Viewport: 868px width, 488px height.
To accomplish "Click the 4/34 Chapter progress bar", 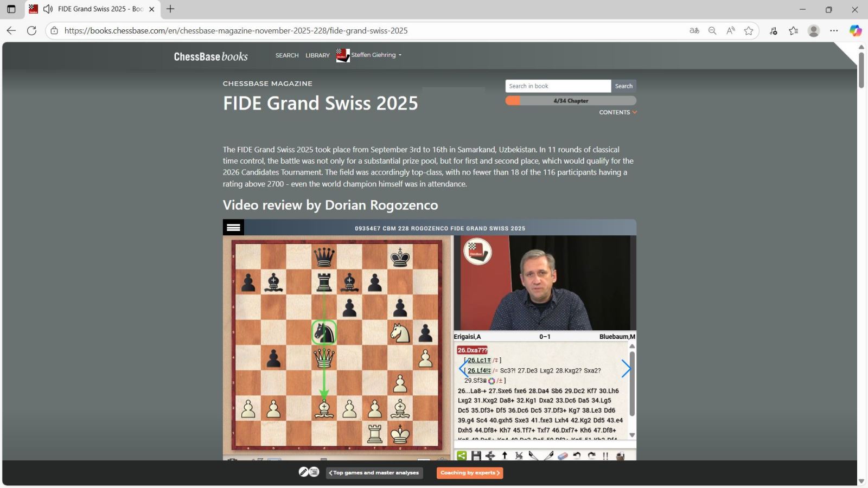I will (571, 101).
